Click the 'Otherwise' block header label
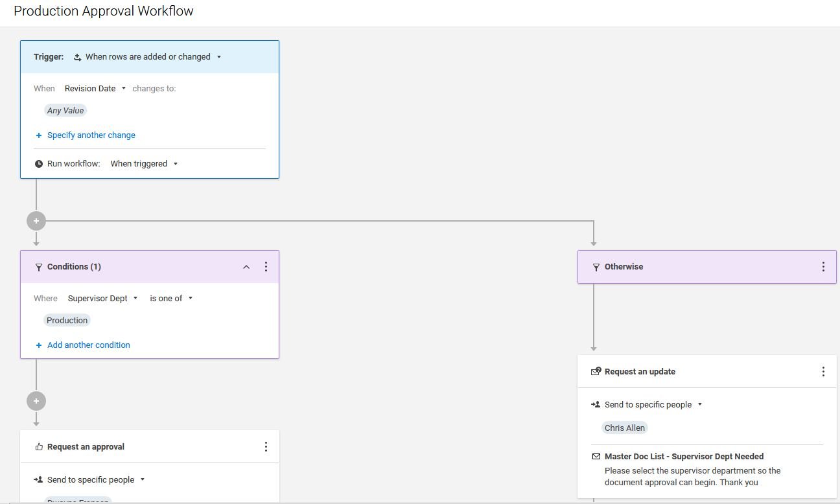 (x=624, y=267)
